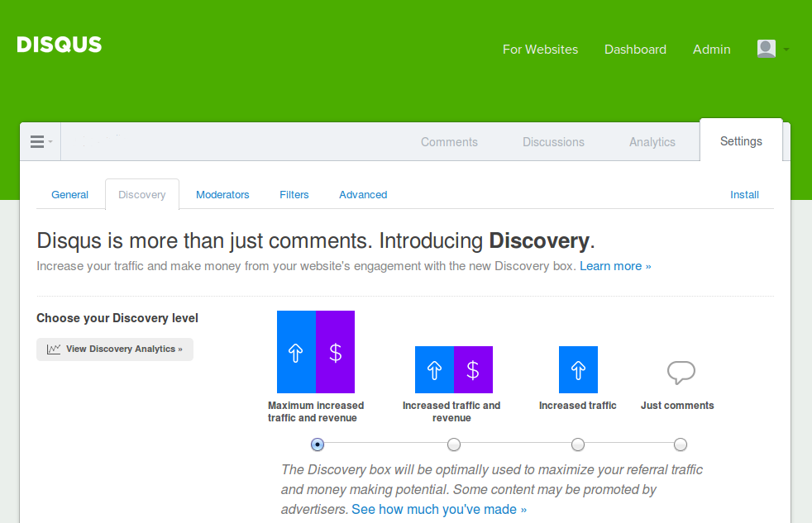Open the Advanced settings sub-tab
This screenshot has width=812, height=523.
tap(363, 194)
